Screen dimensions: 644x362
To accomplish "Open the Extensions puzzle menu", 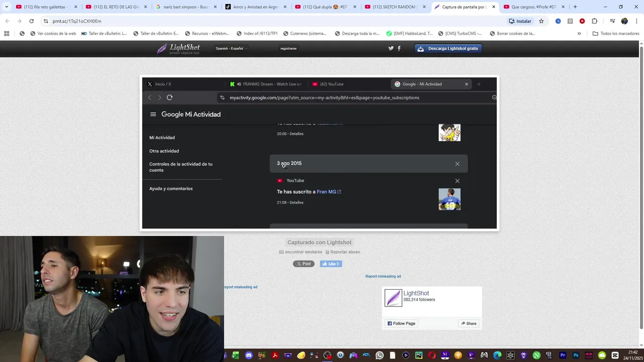I will pos(594,21).
